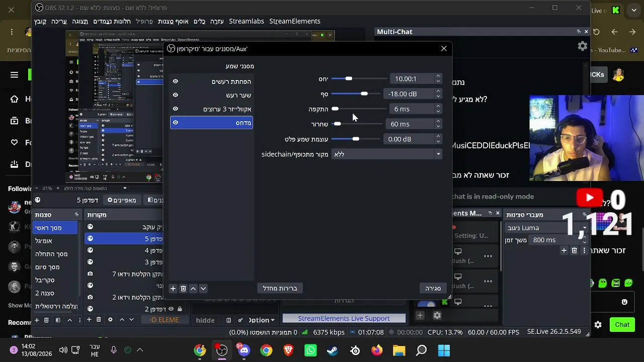Viewport: 644px width, 362px height.
Task: Decrease the threshold -18.00 dB stepper
Action: 438,97
